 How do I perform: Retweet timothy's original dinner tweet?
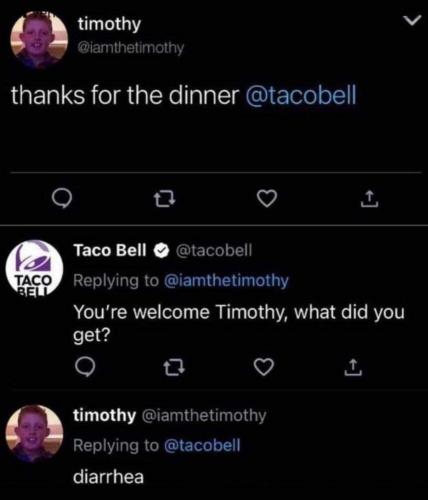pos(165,199)
